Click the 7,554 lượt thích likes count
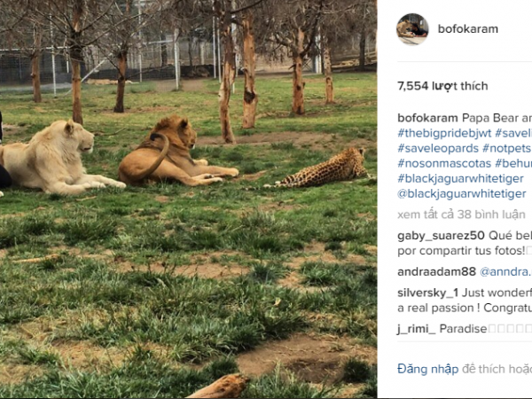 pos(442,86)
